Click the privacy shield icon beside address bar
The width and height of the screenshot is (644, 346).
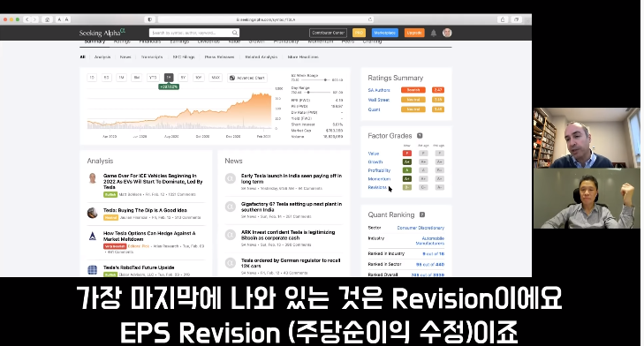tap(149, 19)
